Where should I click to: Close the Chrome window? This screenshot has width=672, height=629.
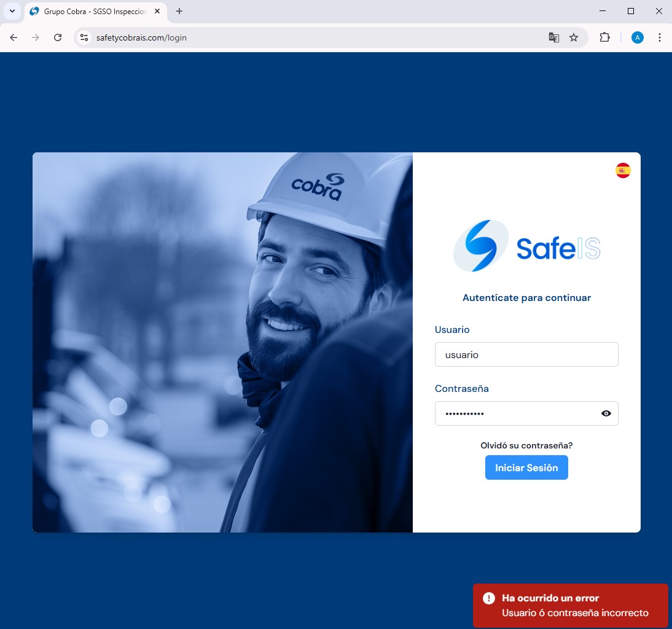(x=659, y=11)
